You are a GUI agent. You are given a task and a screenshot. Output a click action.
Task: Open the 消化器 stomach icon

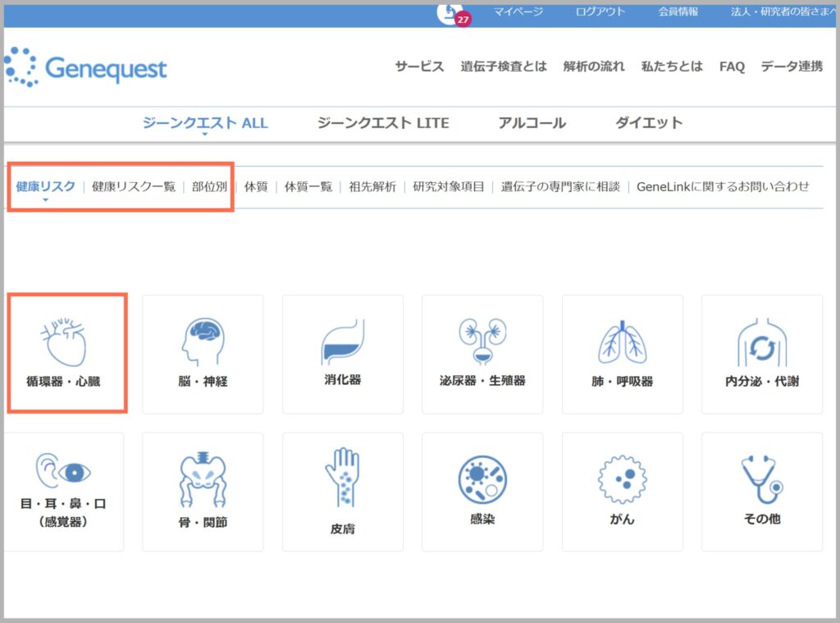tap(343, 342)
